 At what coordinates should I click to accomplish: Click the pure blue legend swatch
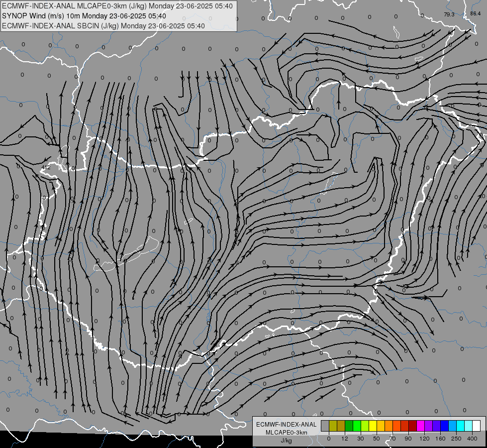[444, 426]
